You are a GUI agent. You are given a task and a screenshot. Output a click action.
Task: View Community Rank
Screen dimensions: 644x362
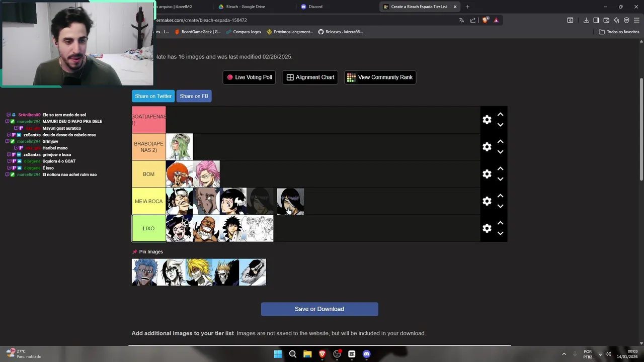[x=380, y=77]
